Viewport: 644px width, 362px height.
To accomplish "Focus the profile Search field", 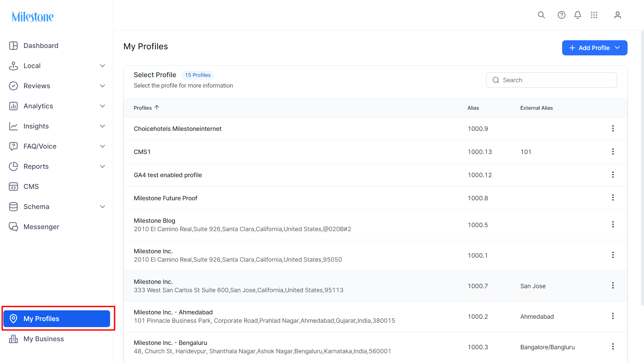I will [x=551, y=80].
